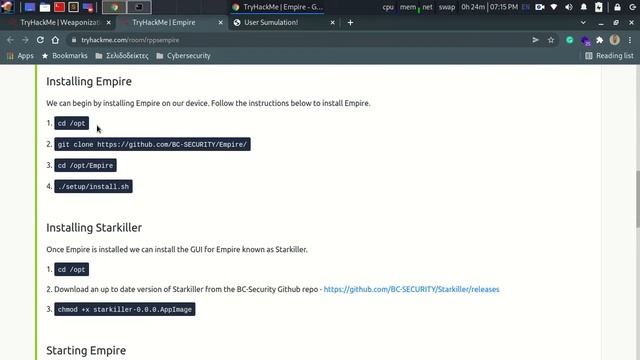640x360 pixels.
Task: Open the Extensions puzzle menu
Action: [600, 40]
